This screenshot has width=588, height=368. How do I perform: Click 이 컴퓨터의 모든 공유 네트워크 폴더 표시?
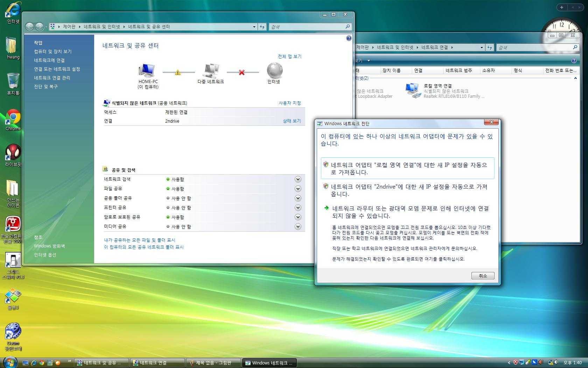click(x=143, y=247)
